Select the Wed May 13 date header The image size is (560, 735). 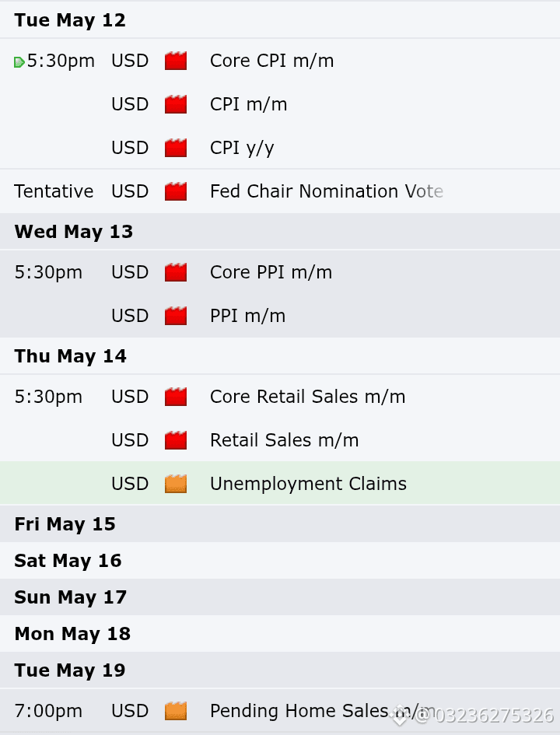point(280,232)
